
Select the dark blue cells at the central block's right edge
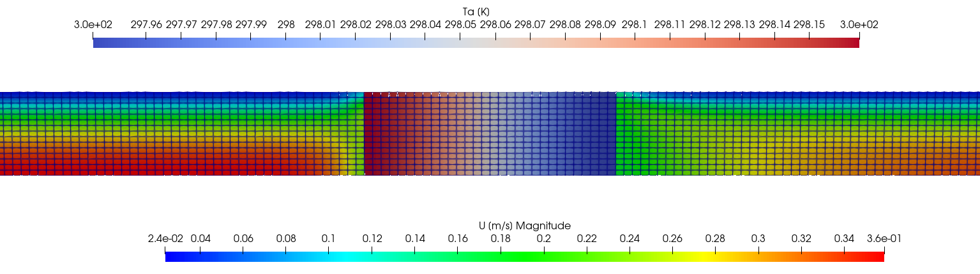click(x=607, y=134)
